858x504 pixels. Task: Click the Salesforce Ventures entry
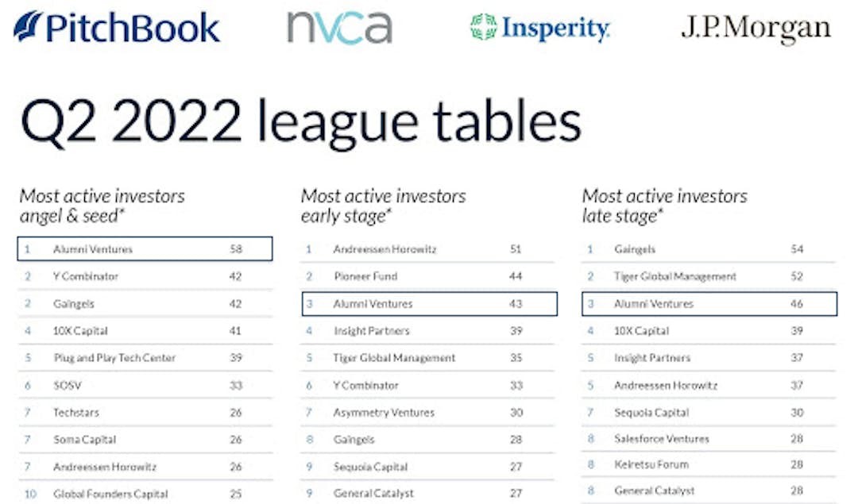[661, 439]
